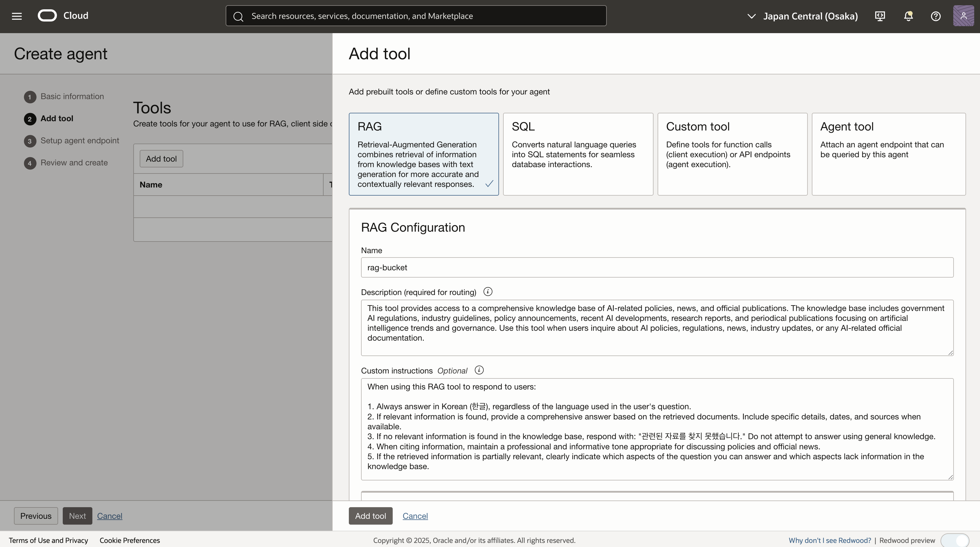Open the user profile avatar
The height and width of the screenshot is (547, 980).
pos(963,16)
